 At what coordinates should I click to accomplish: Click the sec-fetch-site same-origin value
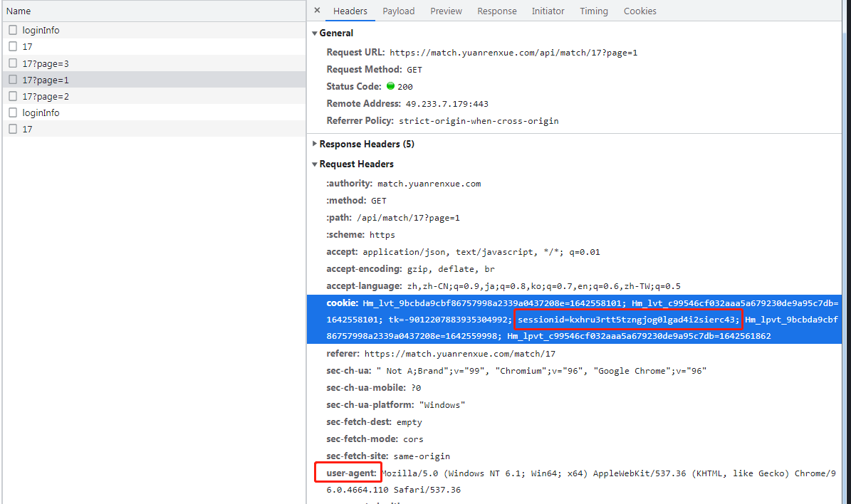point(422,456)
